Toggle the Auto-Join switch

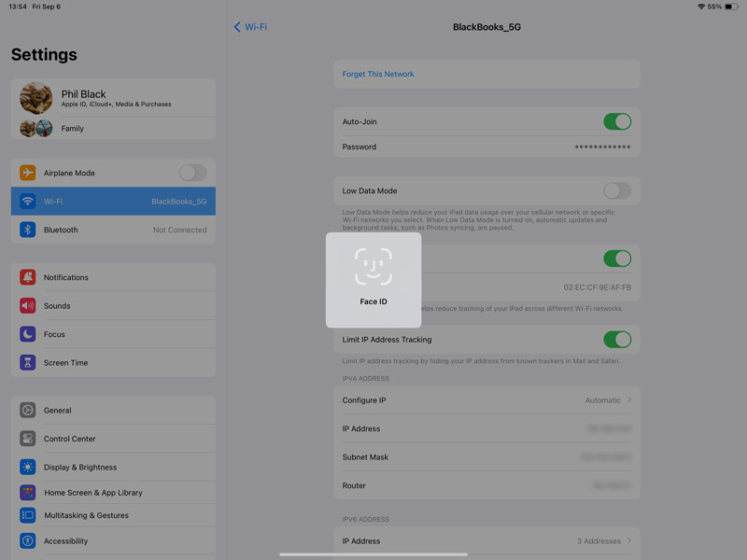tap(617, 121)
